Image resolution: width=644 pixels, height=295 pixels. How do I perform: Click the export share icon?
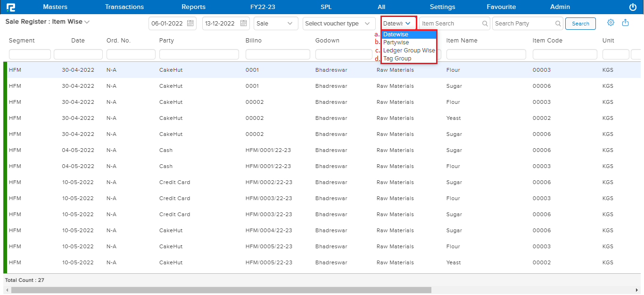[x=625, y=23]
